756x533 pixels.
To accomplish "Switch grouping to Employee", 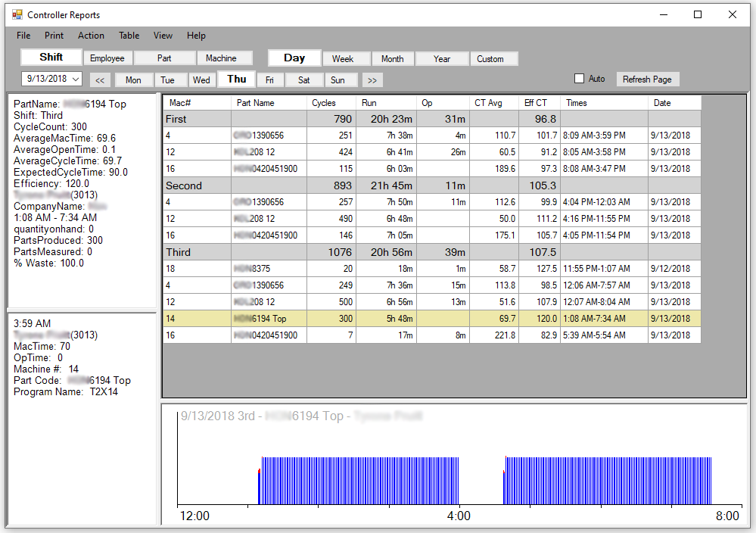I will pyautogui.click(x=107, y=58).
